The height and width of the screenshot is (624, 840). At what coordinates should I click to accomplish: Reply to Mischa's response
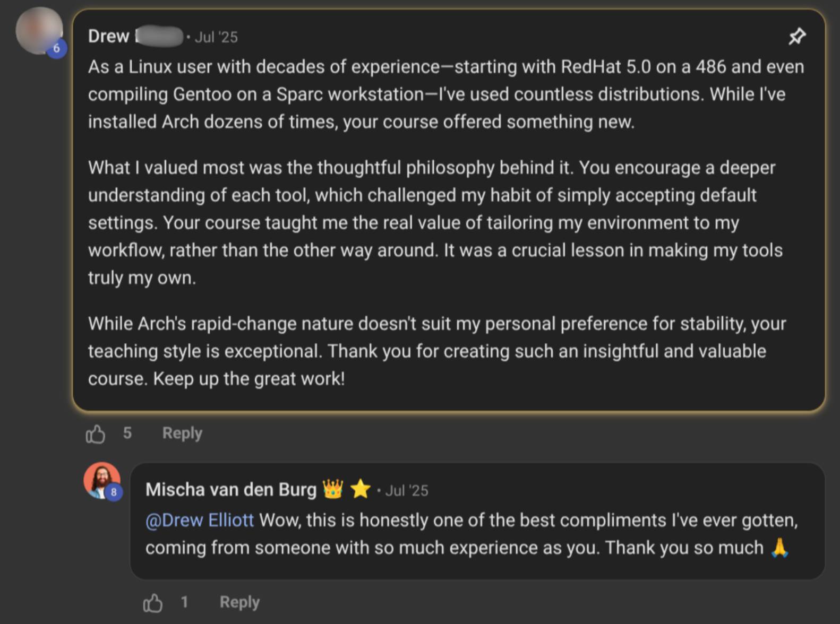click(x=239, y=602)
